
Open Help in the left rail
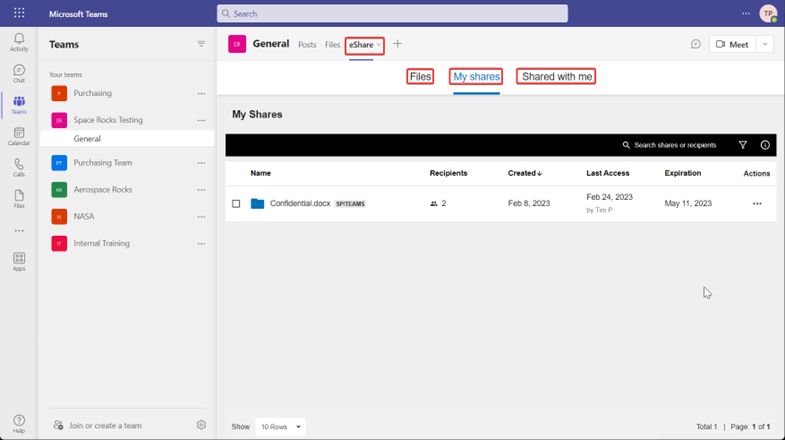point(19,424)
